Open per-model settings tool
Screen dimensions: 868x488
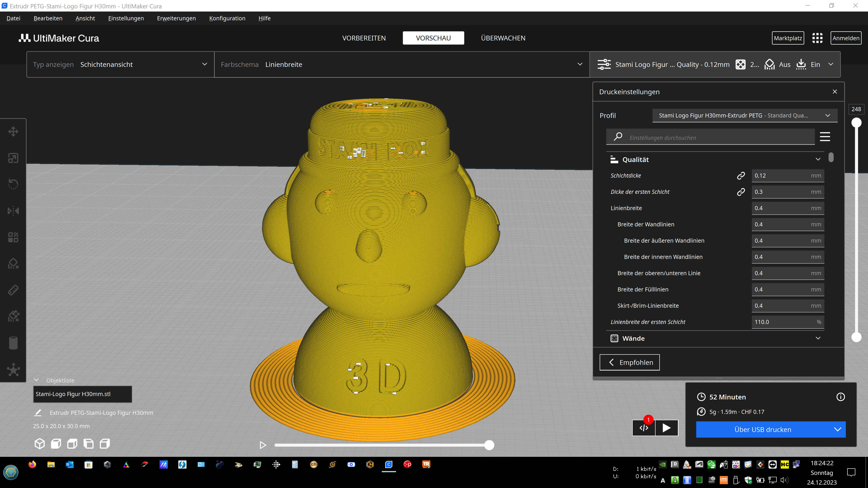click(13, 237)
